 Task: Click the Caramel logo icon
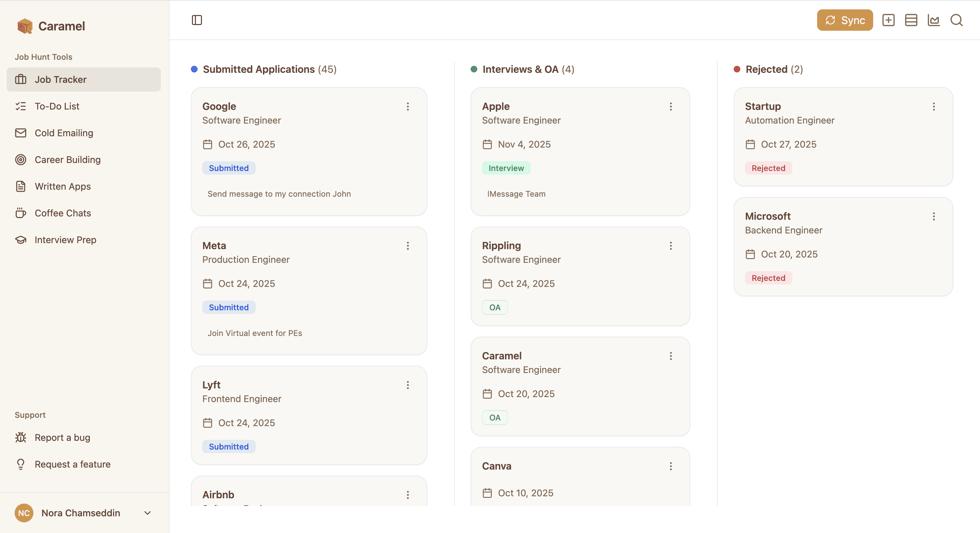pyautogui.click(x=25, y=26)
